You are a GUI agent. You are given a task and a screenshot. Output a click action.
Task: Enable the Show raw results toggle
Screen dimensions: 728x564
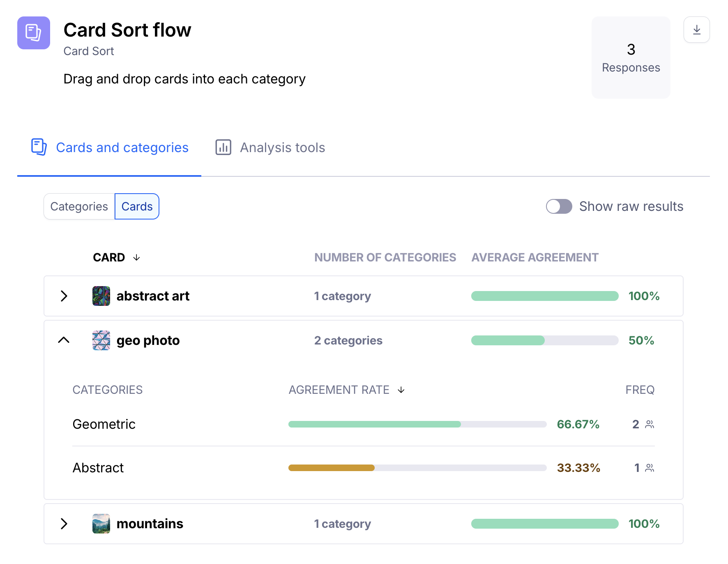tap(559, 206)
